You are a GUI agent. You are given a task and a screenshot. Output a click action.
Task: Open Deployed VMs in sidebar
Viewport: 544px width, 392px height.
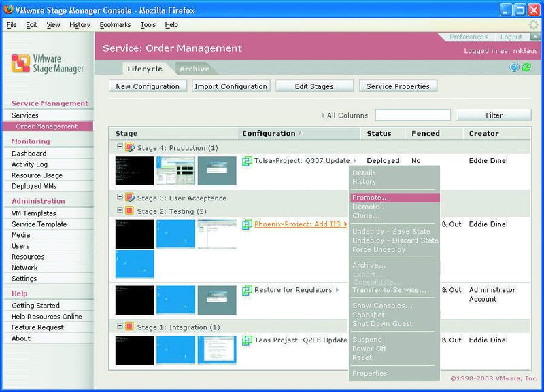34,186
